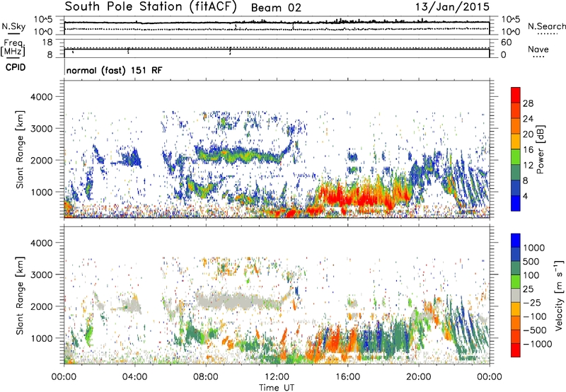This screenshot has height=392, width=566.
Task: Click the "-500" velocity color bar label
Action: point(534,330)
